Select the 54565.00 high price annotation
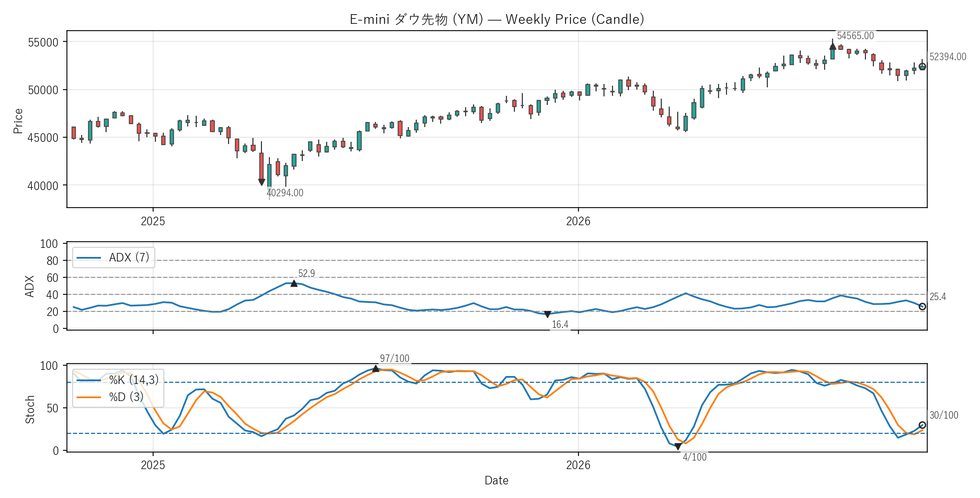This screenshot has width=980, height=498. (x=855, y=36)
